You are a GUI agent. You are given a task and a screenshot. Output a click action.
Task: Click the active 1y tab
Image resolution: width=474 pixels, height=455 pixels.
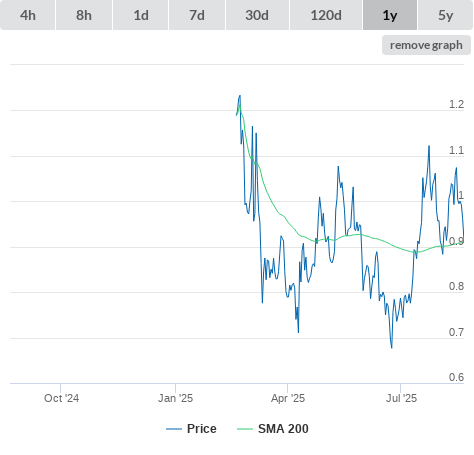tap(390, 15)
